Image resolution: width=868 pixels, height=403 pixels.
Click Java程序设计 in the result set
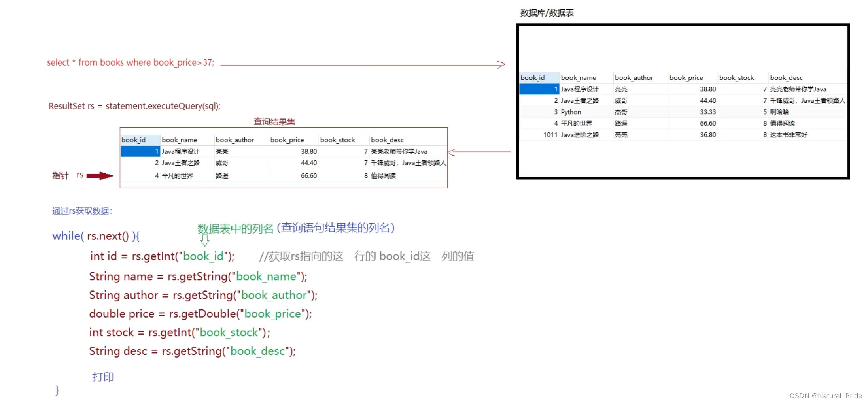(x=180, y=151)
